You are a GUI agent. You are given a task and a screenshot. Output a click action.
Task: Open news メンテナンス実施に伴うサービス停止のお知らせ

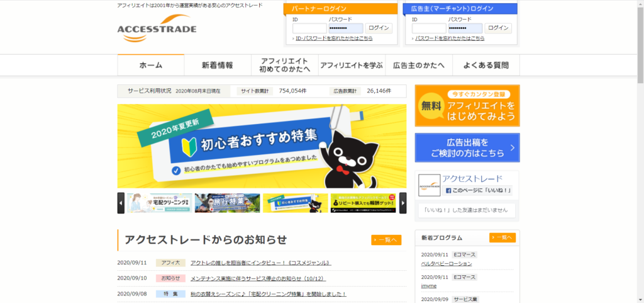(x=258, y=278)
